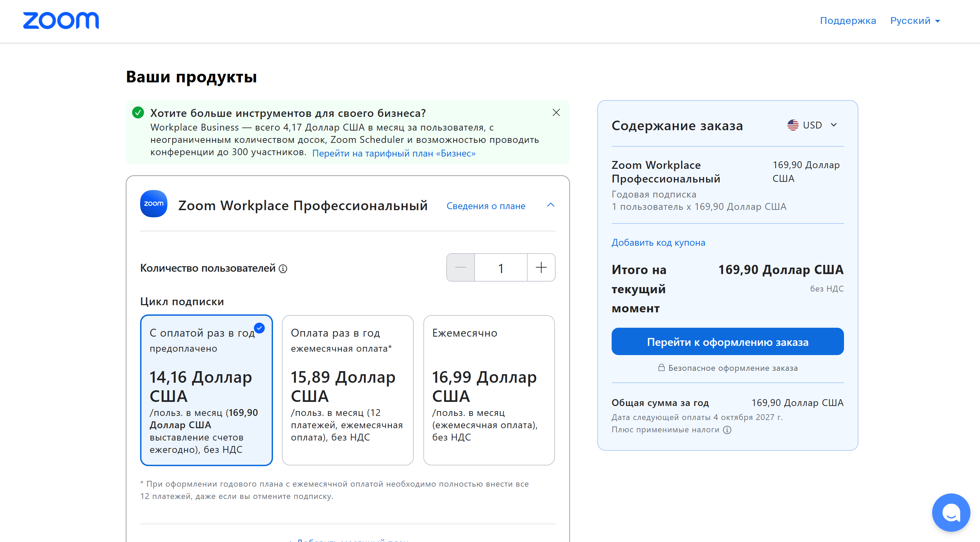The image size is (980, 542).
Task: Click the US flag icon in order summary
Action: [x=793, y=125]
